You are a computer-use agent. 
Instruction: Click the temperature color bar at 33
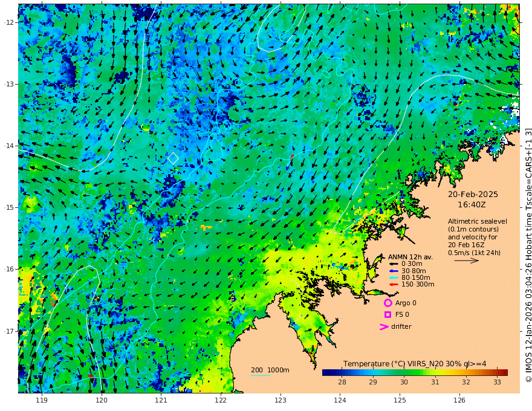pos(497,372)
